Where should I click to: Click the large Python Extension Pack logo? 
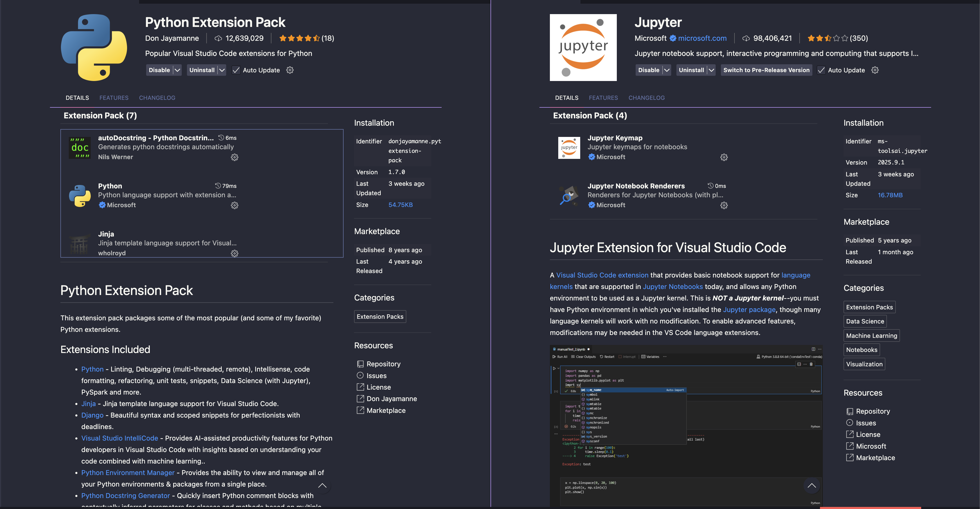[x=94, y=48]
